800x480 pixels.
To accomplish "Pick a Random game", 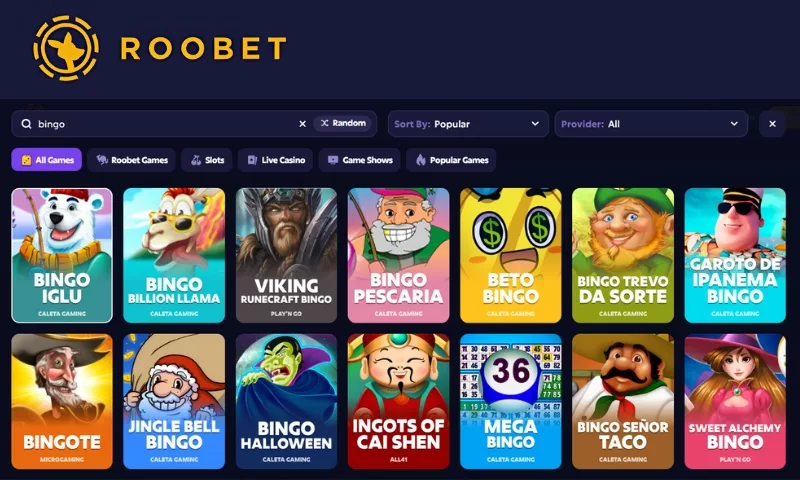I will (343, 123).
